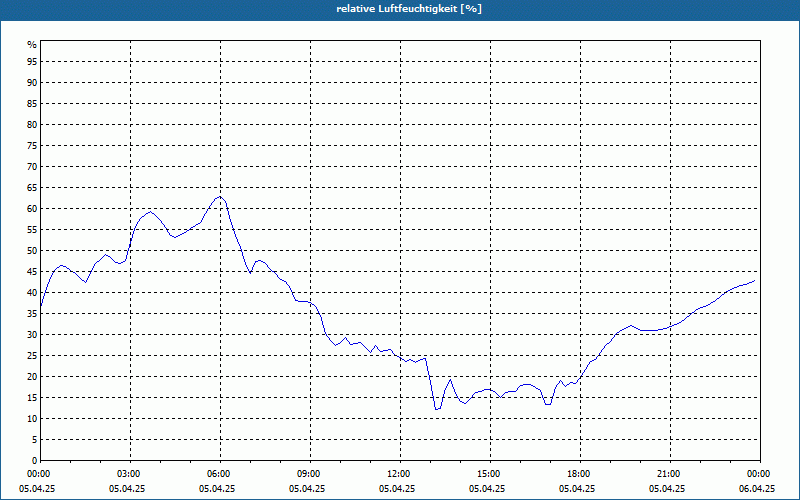Select the y-axis value '20'

point(32,377)
